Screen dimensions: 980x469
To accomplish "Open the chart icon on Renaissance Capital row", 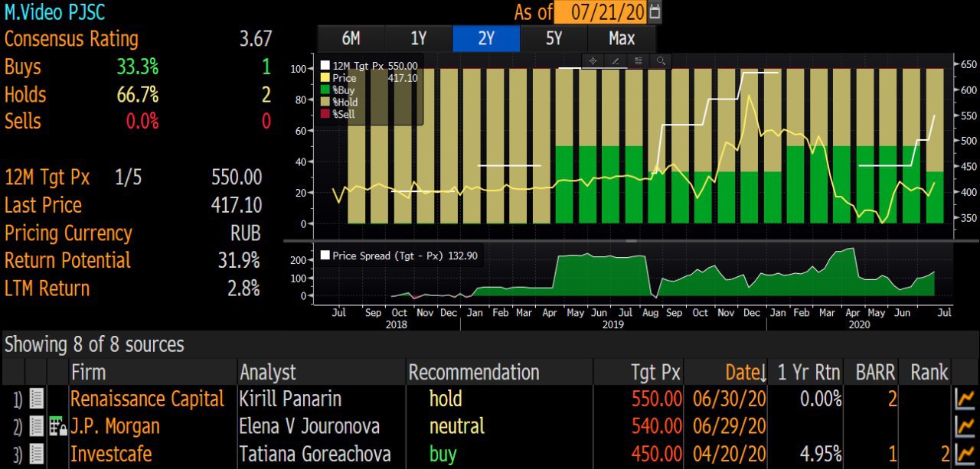I will [x=965, y=399].
